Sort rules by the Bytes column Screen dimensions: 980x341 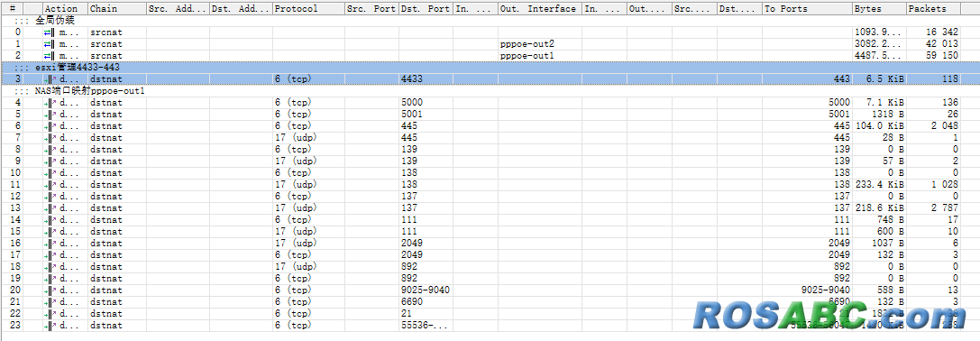tap(879, 9)
